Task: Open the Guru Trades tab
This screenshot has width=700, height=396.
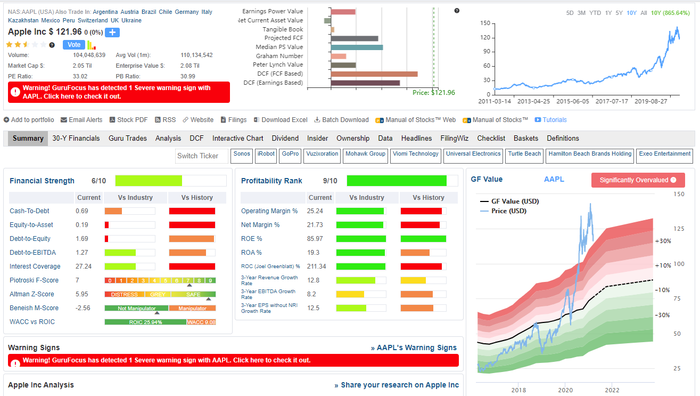Action: click(x=128, y=138)
